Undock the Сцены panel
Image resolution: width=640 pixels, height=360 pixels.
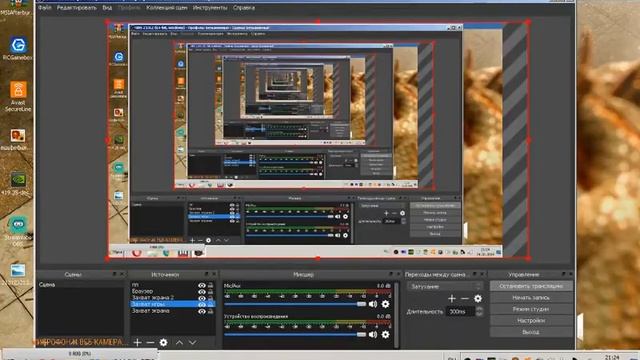pos(115,274)
